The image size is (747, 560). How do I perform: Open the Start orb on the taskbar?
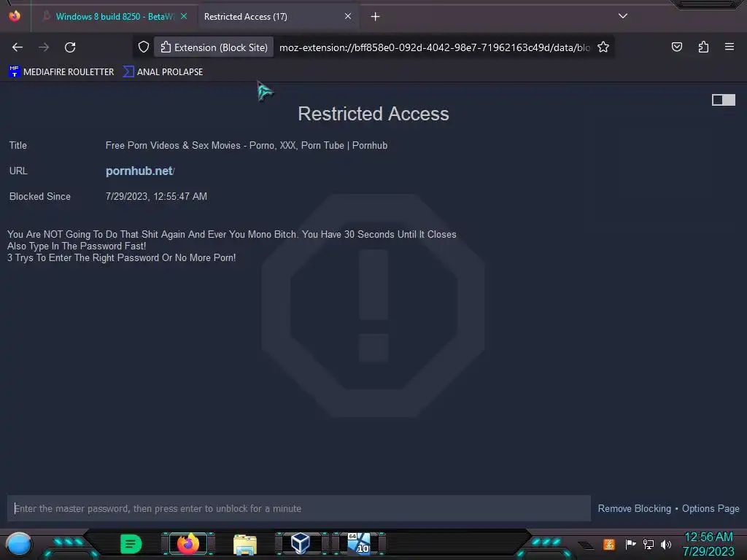(19, 544)
